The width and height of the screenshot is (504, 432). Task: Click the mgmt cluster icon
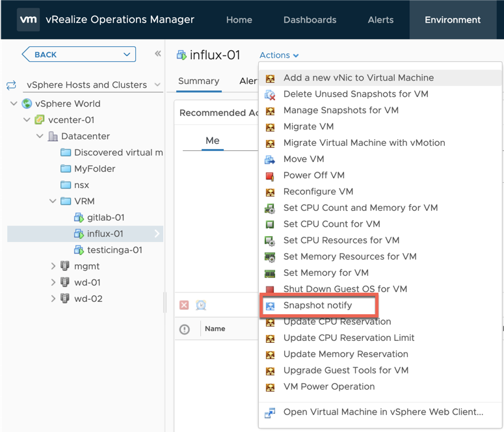click(x=65, y=266)
